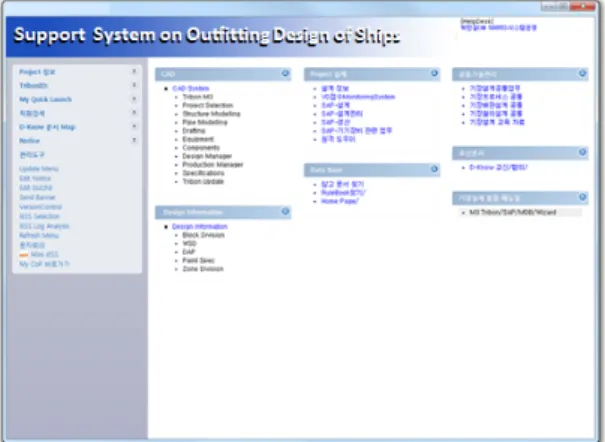Select 'Pipe Modelling' in the CAD list
605x442 pixels.
click(x=205, y=122)
